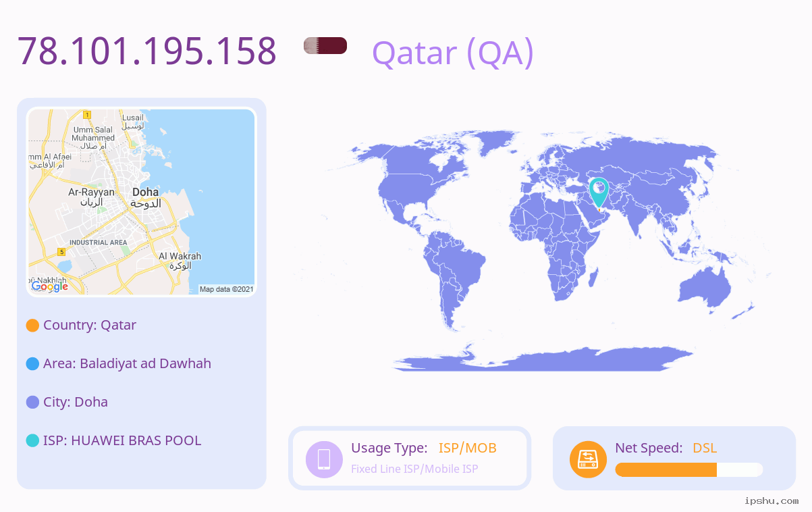The image size is (812, 512).
Task: Click the orange Country bullet dot
Action: click(32, 326)
